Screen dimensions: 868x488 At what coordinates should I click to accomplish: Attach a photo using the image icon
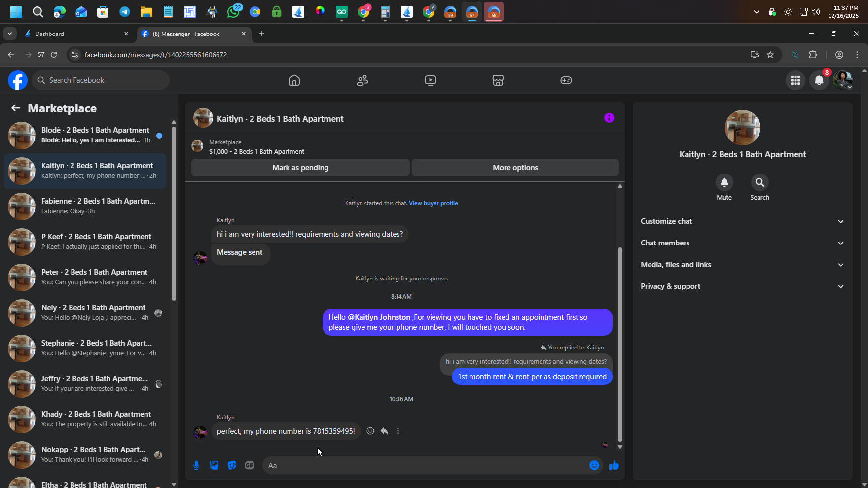(214, 465)
